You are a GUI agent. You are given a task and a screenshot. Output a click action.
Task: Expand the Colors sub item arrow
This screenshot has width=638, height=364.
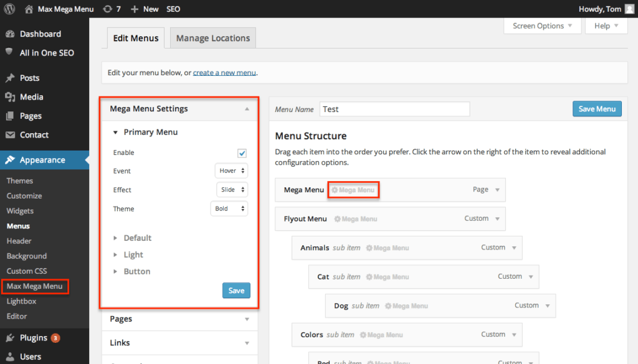(514, 335)
